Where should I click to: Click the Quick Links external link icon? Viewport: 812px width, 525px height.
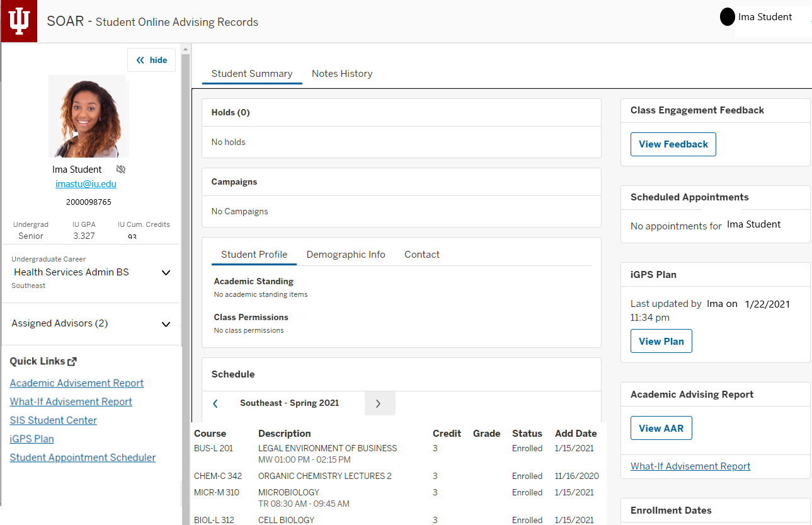click(x=72, y=362)
